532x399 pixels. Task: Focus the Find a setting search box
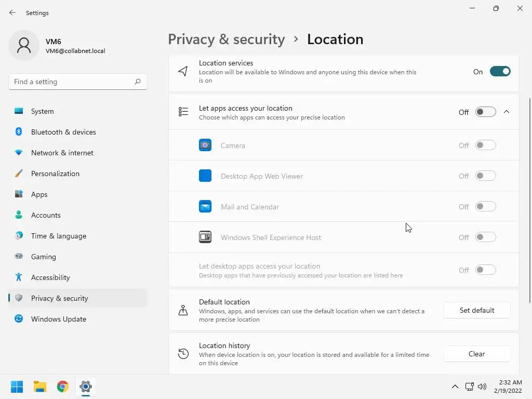coord(72,82)
